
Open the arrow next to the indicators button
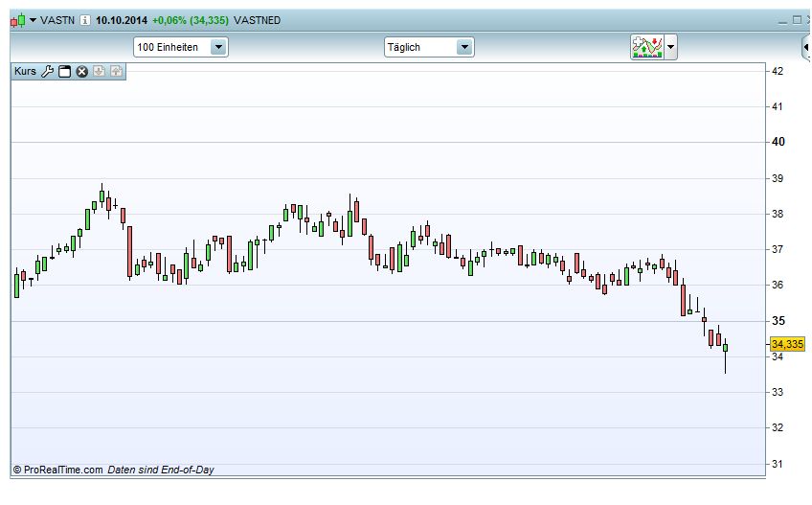coord(671,46)
